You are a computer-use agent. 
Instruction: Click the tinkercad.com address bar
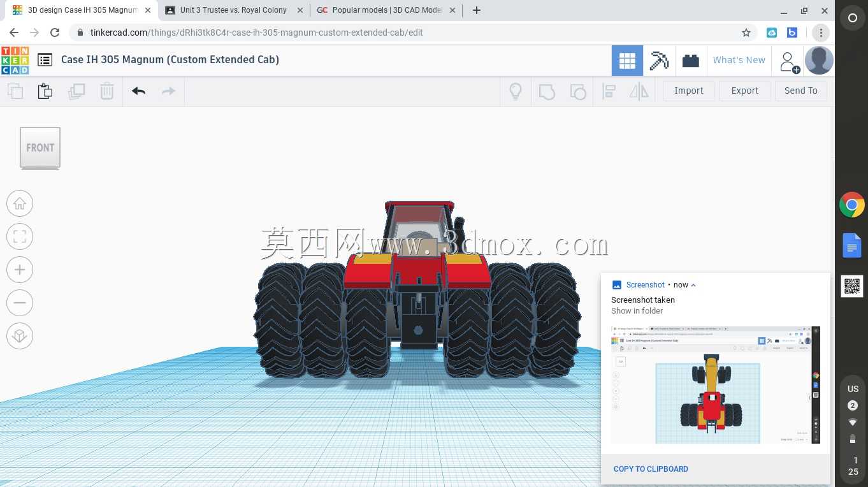(x=414, y=33)
